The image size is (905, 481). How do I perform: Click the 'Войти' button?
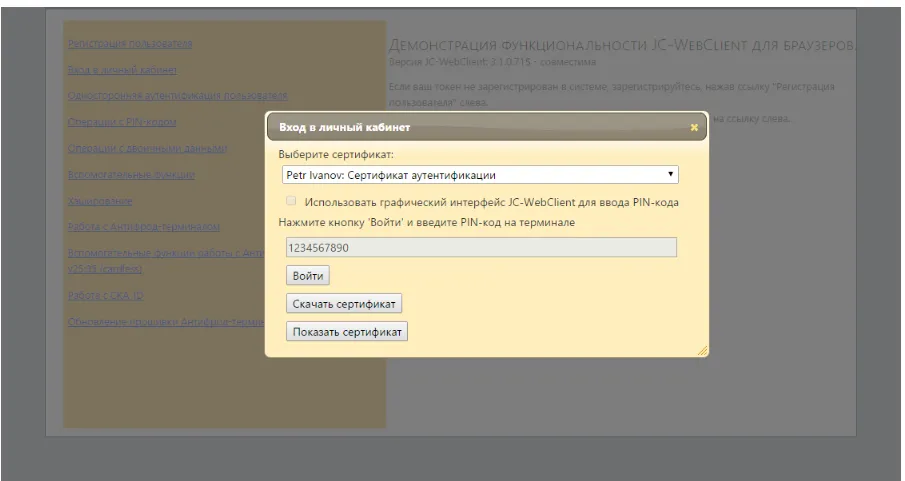pyautogui.click(x=308, y=275)
